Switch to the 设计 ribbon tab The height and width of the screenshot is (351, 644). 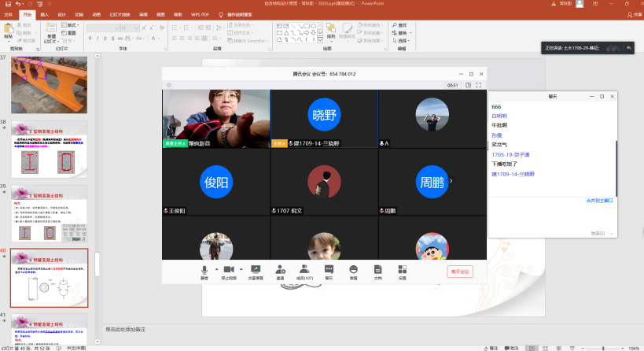pos(61,15)
